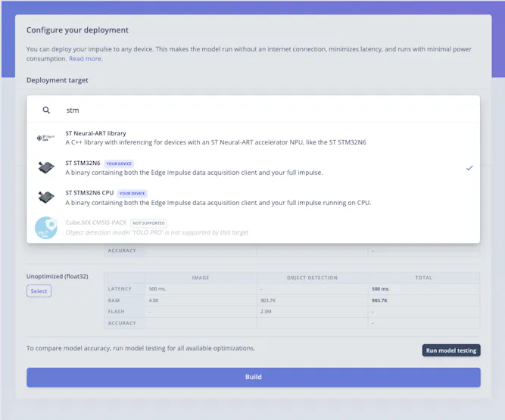Screen dimensions: 505x420
Task: Click the total latency value '500 ms.' in bold
Action: (380, 288)
